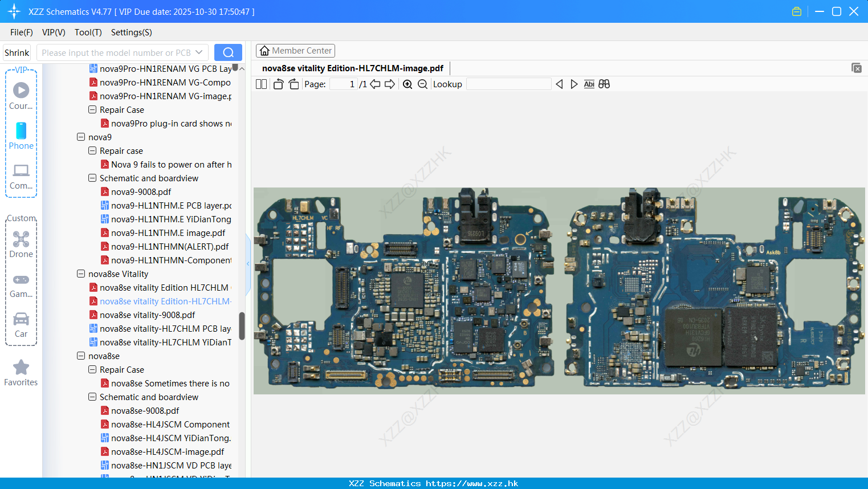
Task: Collapse the nova8se tree node
Action: pos(81,356)
